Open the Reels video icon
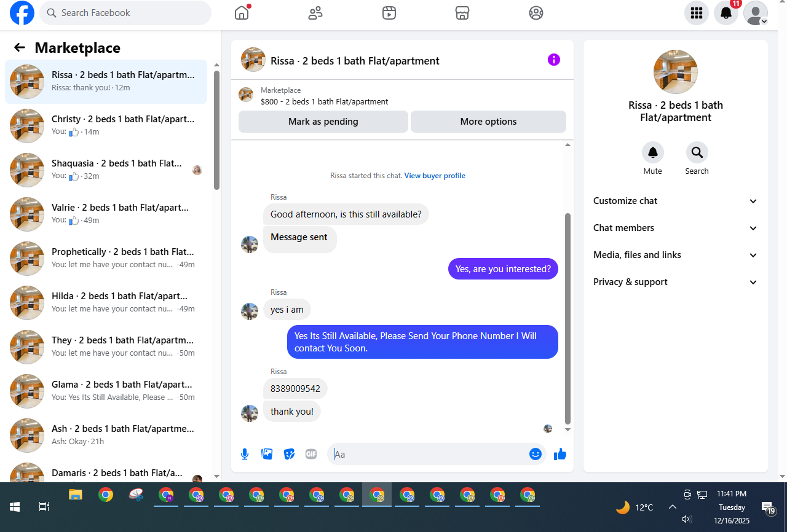Viewport: 787px width, 532px height. [389, 13]
